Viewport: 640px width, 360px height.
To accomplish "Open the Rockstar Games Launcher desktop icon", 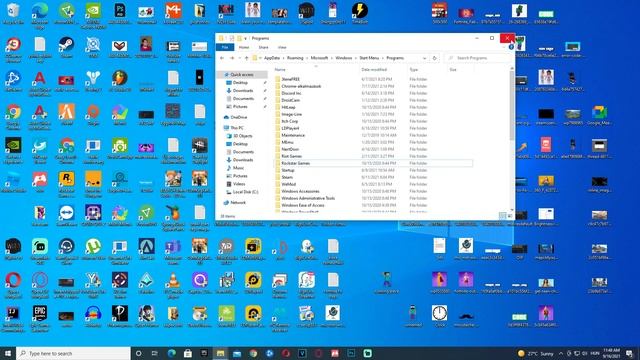I will tap(66, 183).
